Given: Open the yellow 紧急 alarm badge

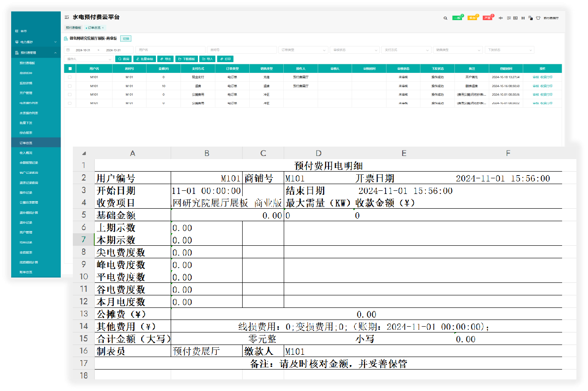Looking at the screenshot, I should click(x=472, y=18).
